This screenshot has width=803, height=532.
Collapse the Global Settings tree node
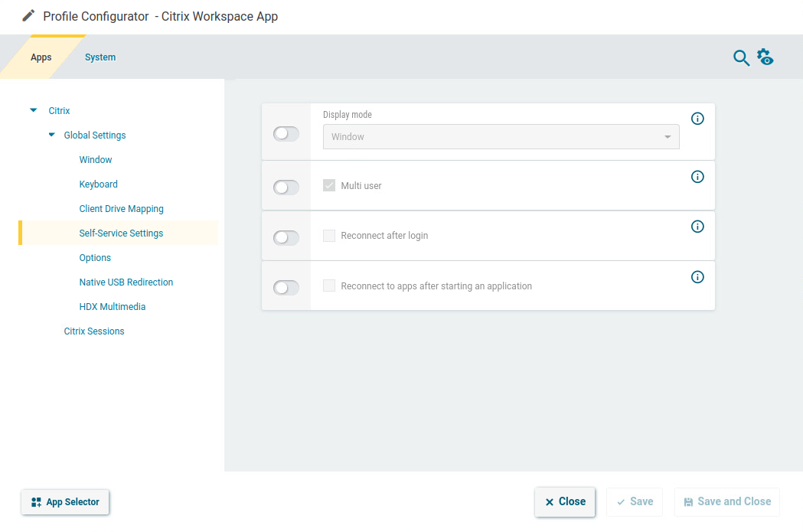(50, 135)
